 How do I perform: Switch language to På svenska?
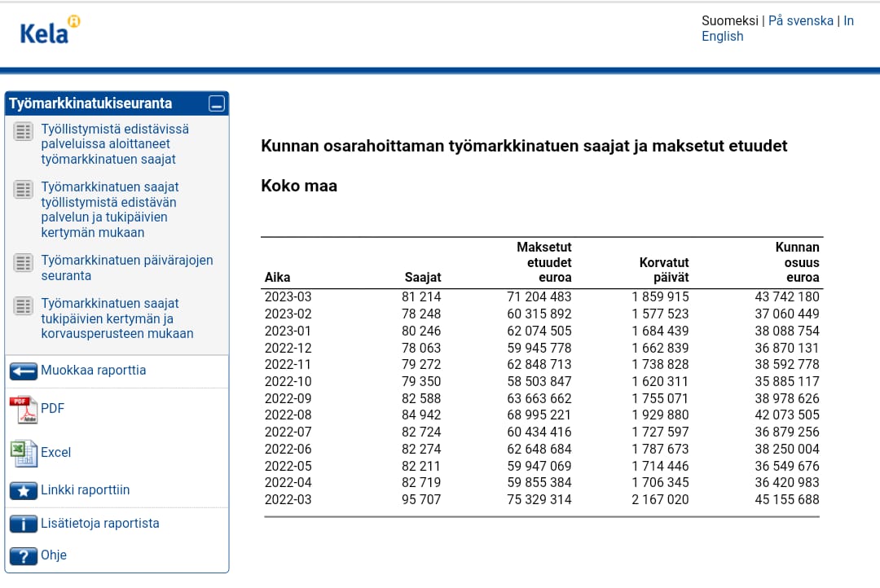pyautogui.click(x=801, y=20)
